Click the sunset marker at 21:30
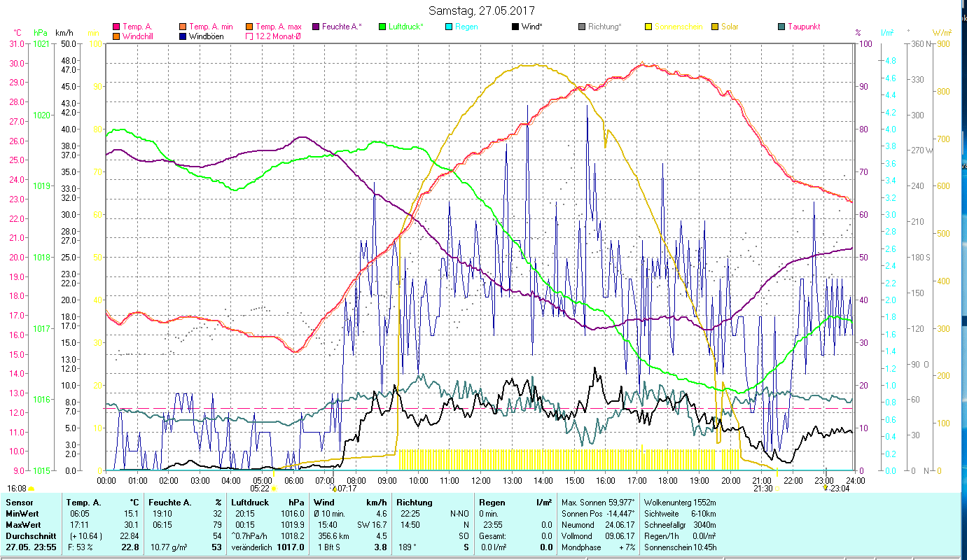 pos(777,489)
